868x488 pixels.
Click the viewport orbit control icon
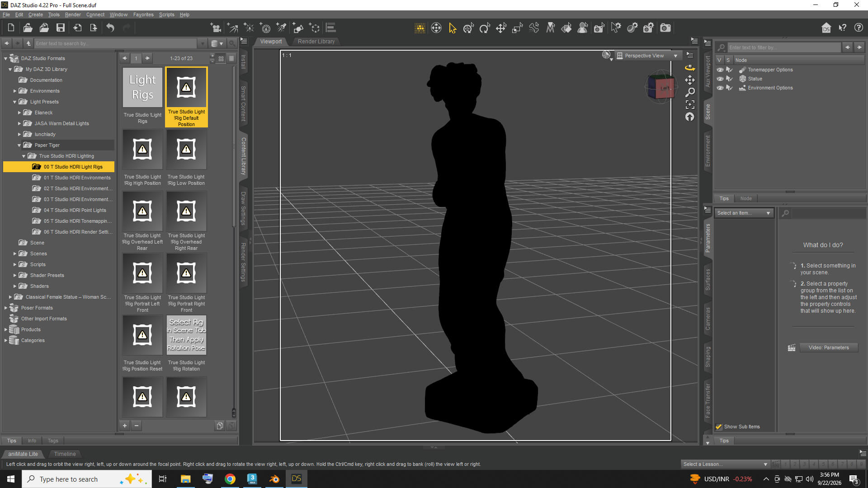tap(690, 68)
